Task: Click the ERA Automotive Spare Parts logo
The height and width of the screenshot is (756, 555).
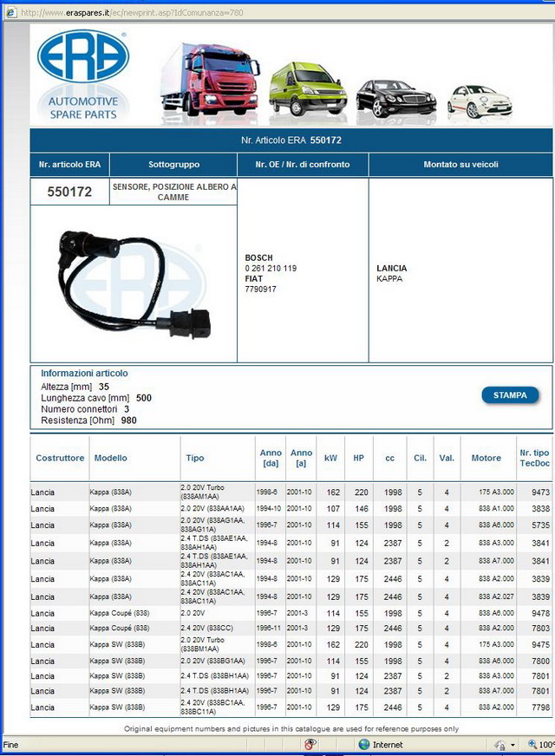Action: point(83,75)
